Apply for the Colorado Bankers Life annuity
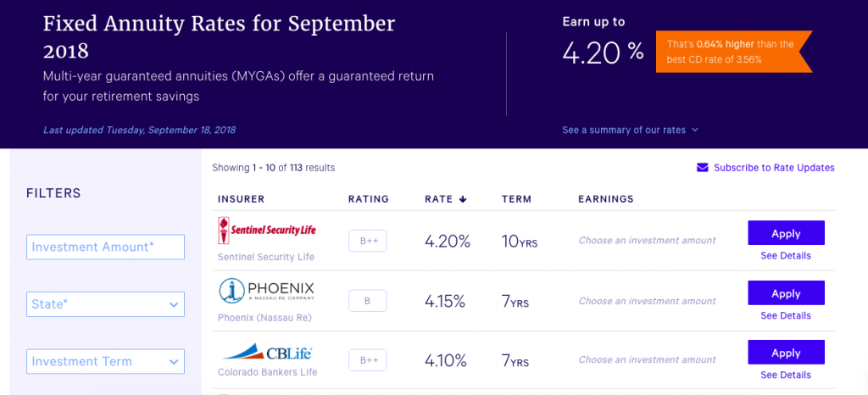 (786, 352)
